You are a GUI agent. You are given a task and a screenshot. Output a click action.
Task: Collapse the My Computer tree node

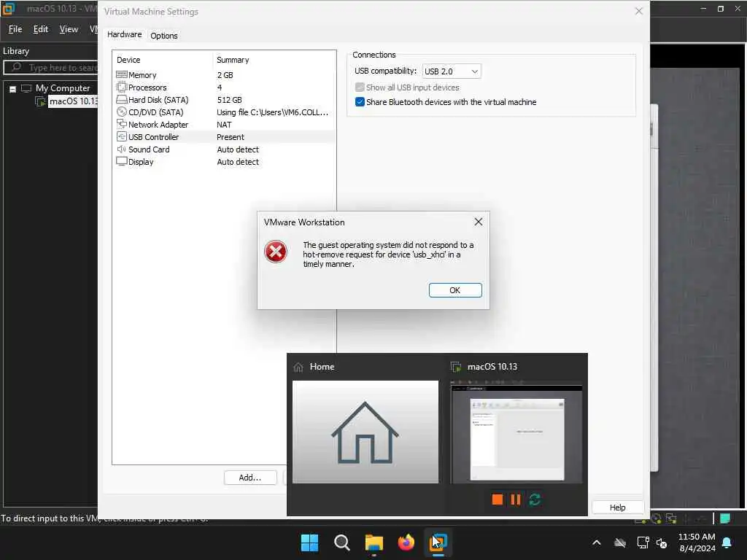(13, 88)
